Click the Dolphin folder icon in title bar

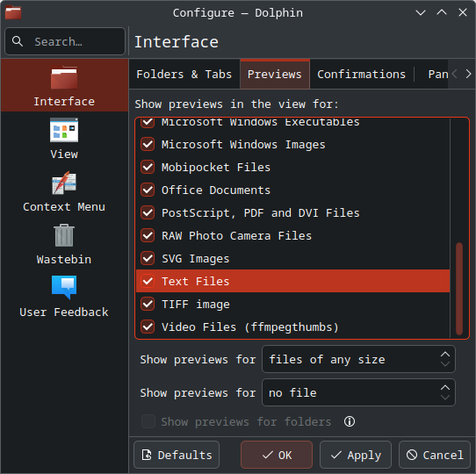pos(13,13)
